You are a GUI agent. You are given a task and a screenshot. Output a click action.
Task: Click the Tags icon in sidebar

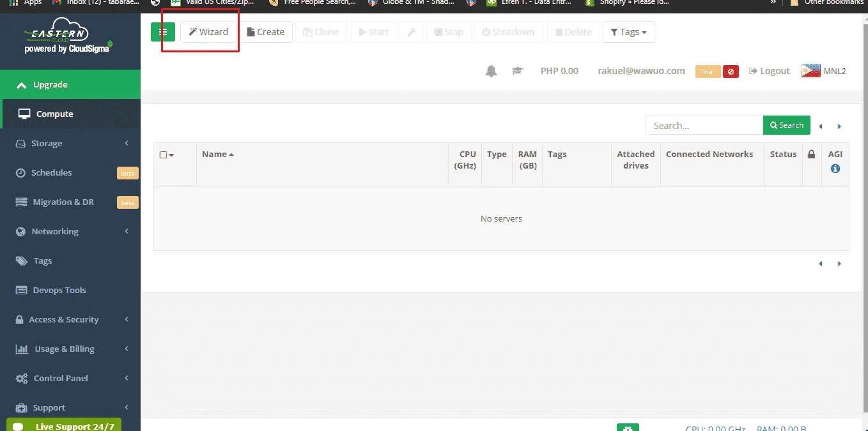pos(21,261)
